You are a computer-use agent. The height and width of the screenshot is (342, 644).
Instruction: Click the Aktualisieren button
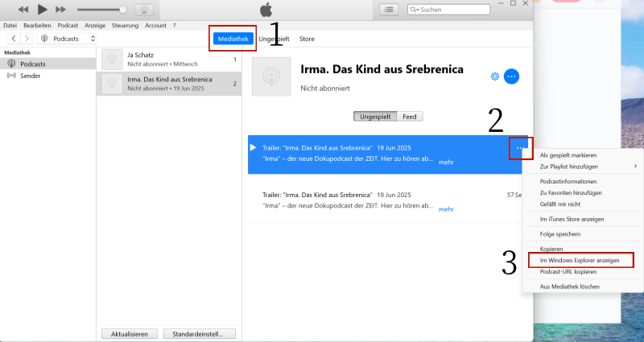(130, 334)
